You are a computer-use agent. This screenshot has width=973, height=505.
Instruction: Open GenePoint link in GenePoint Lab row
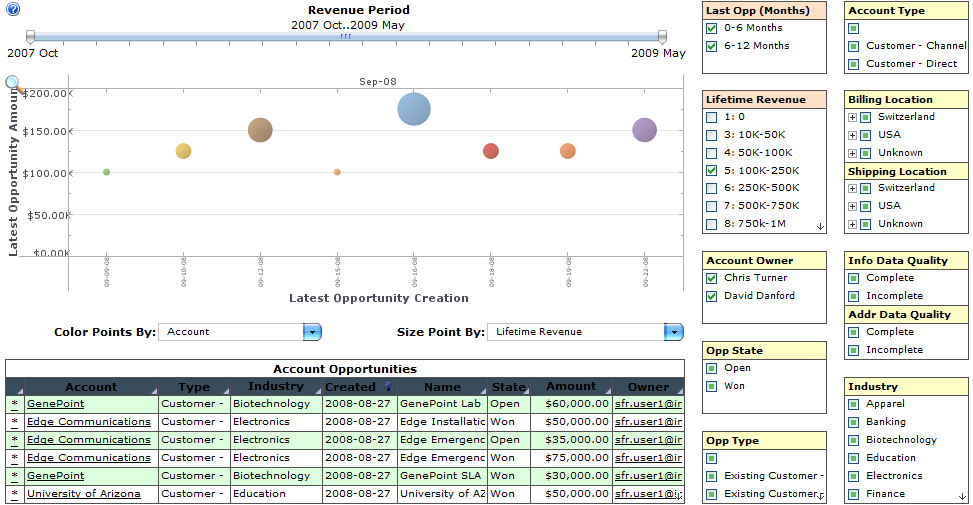click(55, 404)
